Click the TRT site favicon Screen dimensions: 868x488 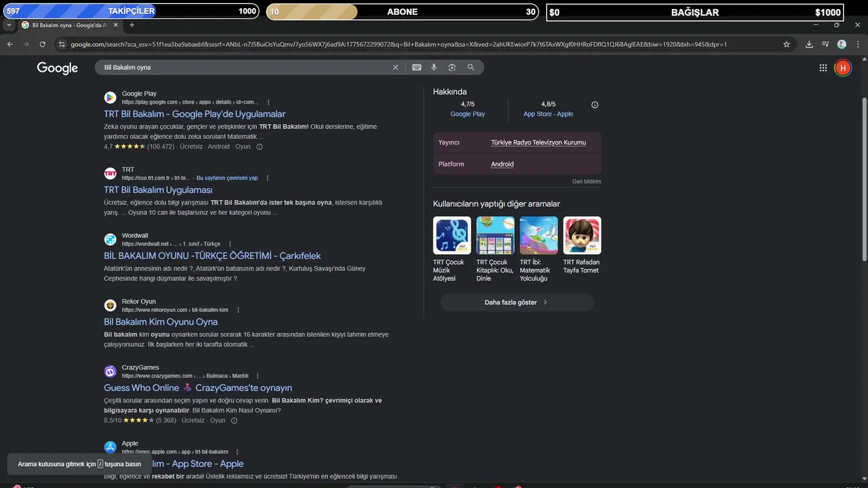click(x=110, y=174)
